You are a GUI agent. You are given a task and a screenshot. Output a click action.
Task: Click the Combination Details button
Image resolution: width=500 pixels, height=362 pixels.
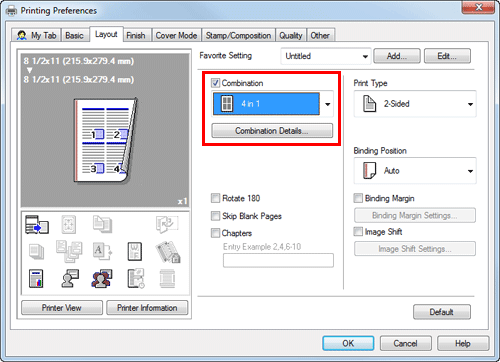tap(272, 131)
